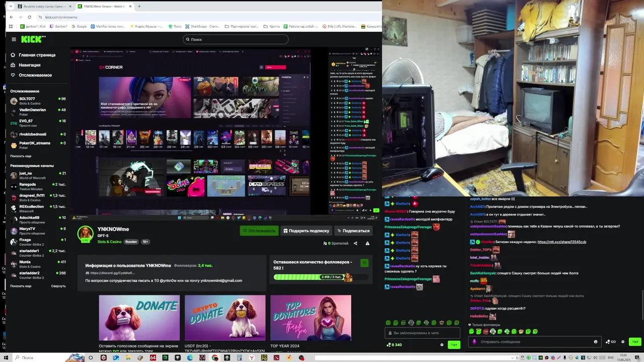
Task: Open just_ns recommended channel
Action: click(38, 175)
